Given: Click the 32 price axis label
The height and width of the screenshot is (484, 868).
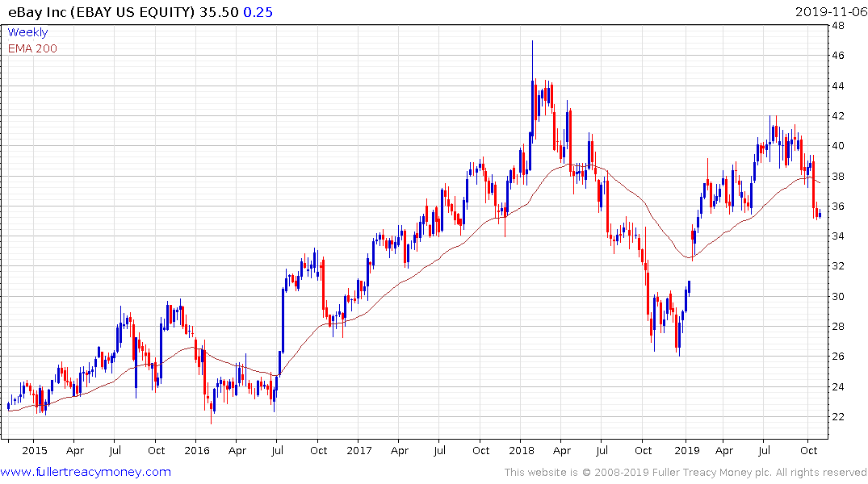Looking at the screenshot, I should (x=837, y=266).
